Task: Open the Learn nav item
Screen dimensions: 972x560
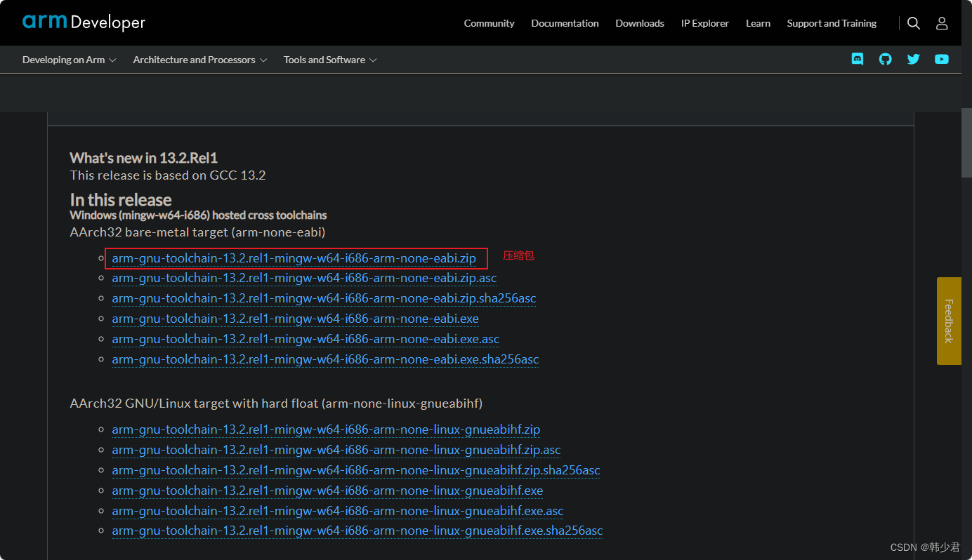Action: coord(758,23)
